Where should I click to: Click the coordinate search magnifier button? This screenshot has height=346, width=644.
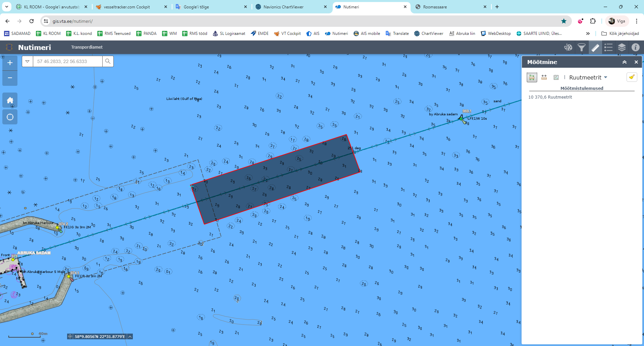click(108, 61)
